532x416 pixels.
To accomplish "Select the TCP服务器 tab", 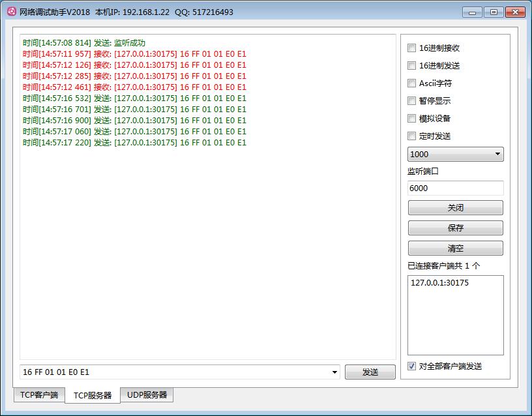I will point(92,395).
